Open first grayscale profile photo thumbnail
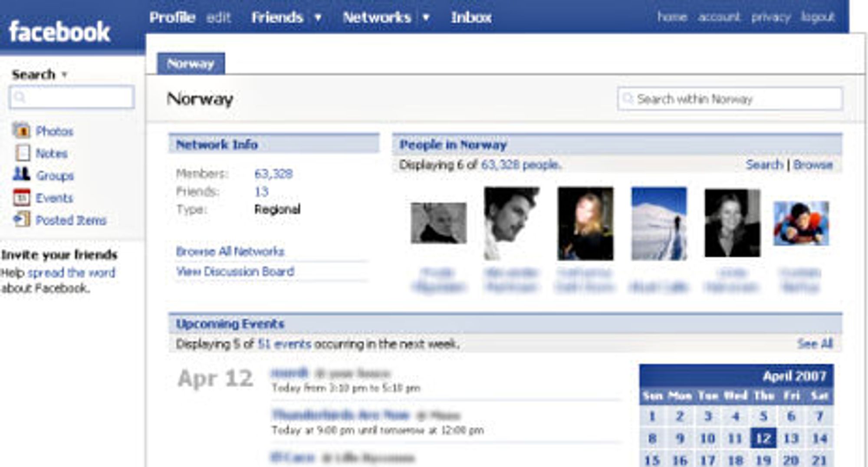The image size is (868, 467). tap(439, 223)
